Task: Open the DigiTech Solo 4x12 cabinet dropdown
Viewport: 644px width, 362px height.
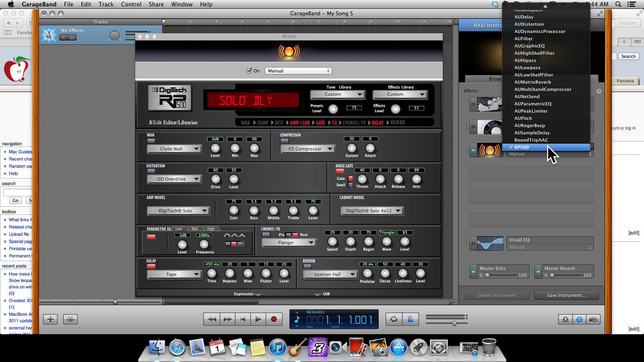Action: pyautogui.click(x=372, y=211)
